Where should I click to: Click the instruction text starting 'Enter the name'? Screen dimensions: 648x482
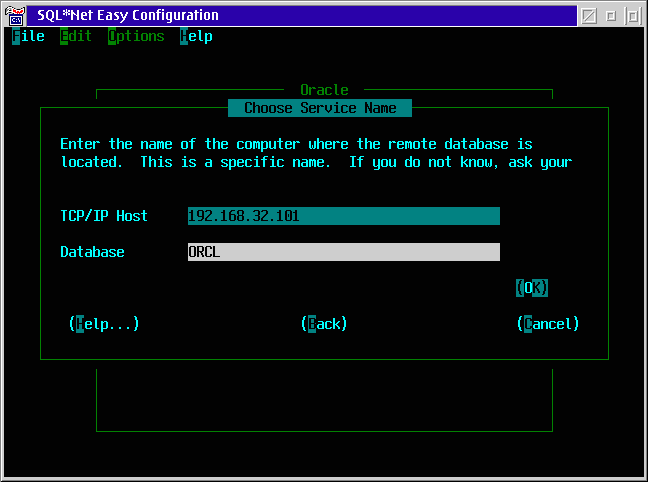click(x=316, y=153)
